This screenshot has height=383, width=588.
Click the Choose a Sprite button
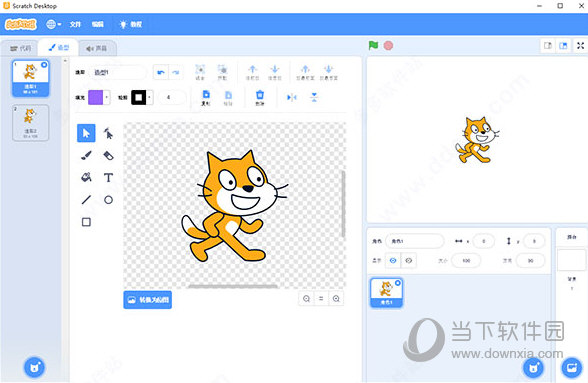coord(533,367)
